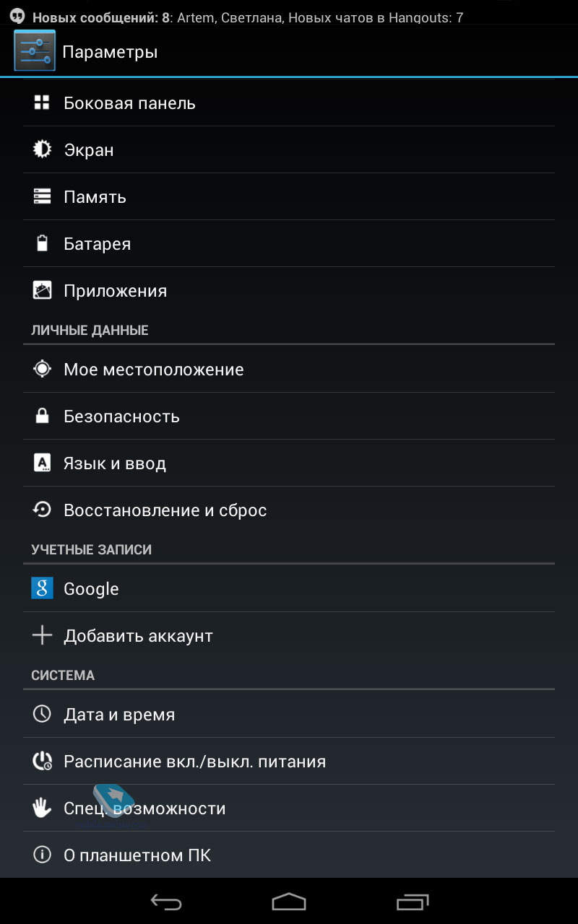This screenshot has height=924, width=578.
Task: Tap the Приложения apps icon
Action: click(42, 290)
